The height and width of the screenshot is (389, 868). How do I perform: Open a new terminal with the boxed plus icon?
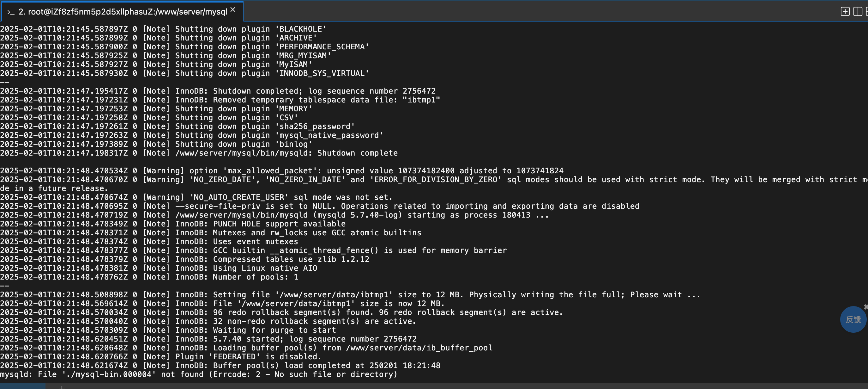845,11
